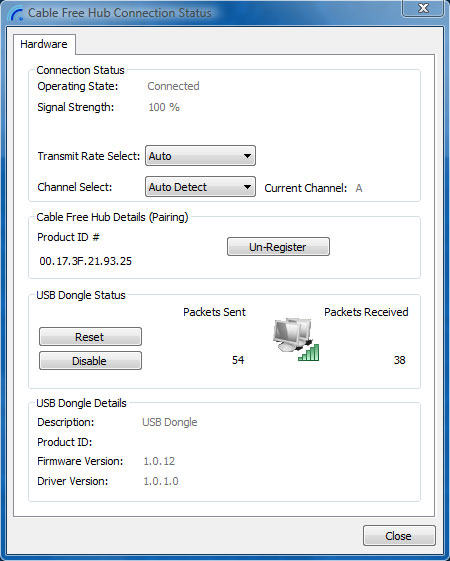Click the Driver Version 1.0.1.0 value
This screenshot has width=450, height=561.
click(161, 481)
